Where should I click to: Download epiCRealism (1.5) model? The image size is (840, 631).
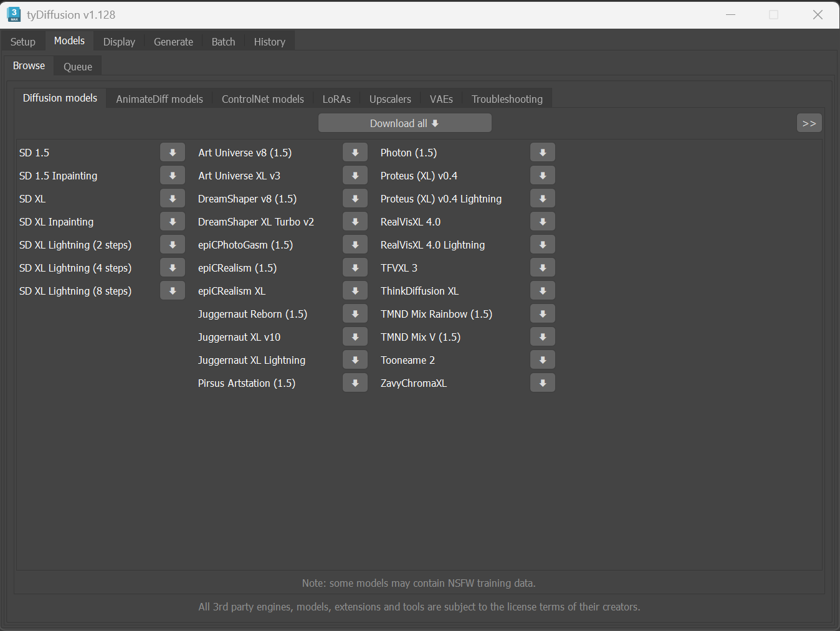pos(355,268)
